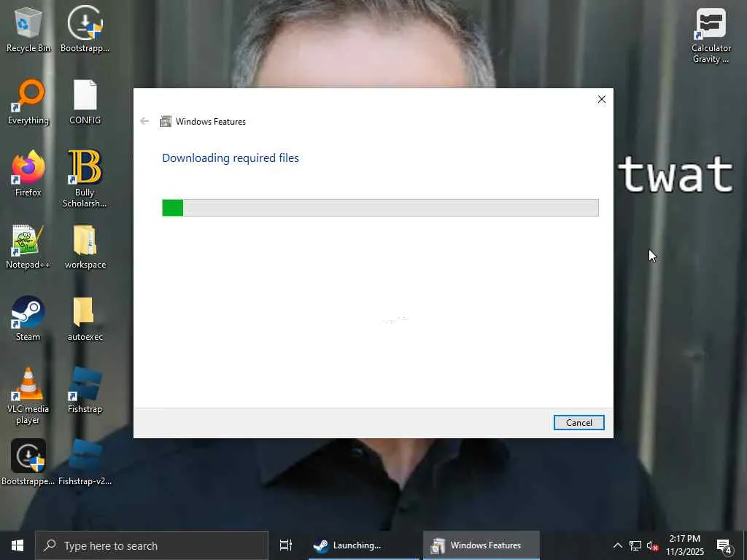This screenshot has width=747, height=560.
Task: Select the Firefox desktop shortcut
Action: pos(28,174)
